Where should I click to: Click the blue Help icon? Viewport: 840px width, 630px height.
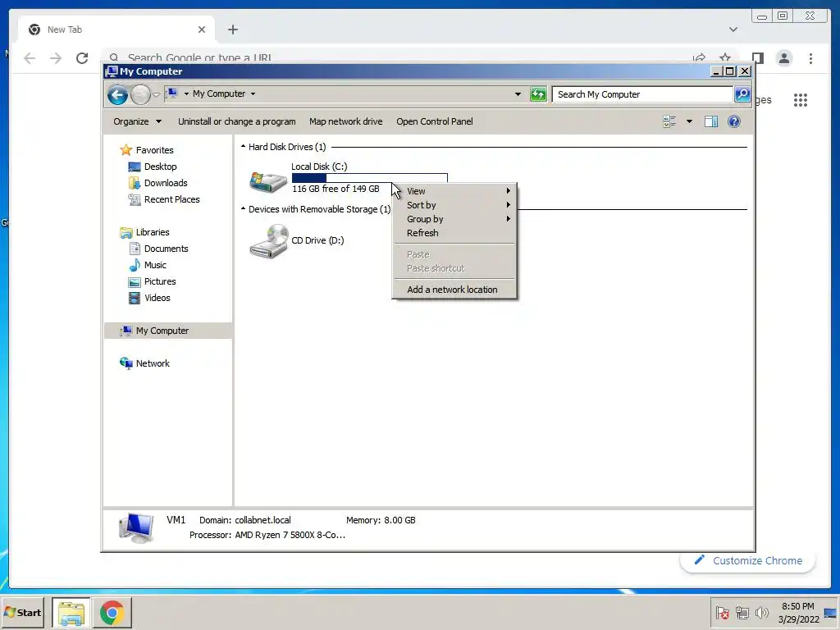(734, 121)
